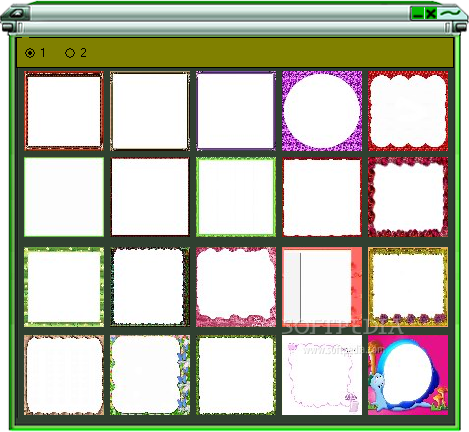Viewport: 469px width, 432px height.
Task: Select radio option 2
Action: coord(76,53)
